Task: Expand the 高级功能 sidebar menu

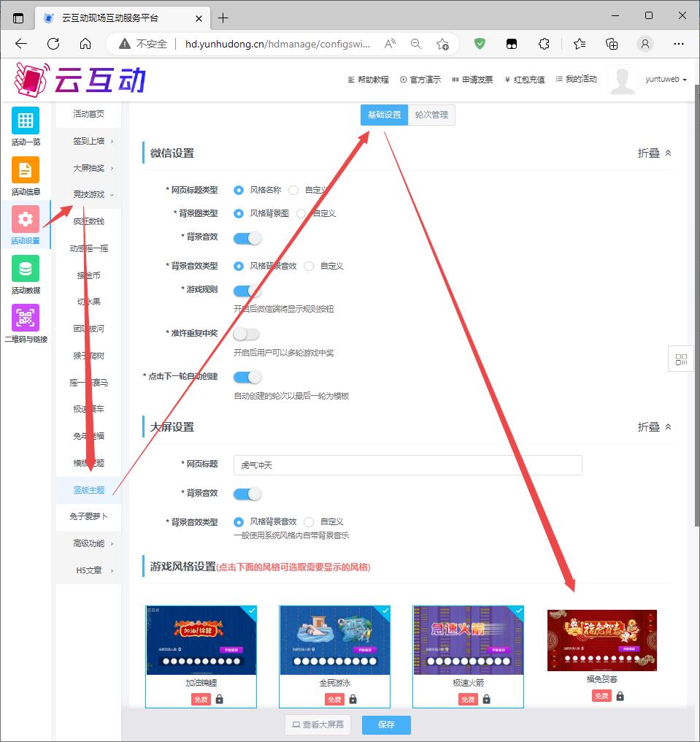Action: tap(88, 543)
